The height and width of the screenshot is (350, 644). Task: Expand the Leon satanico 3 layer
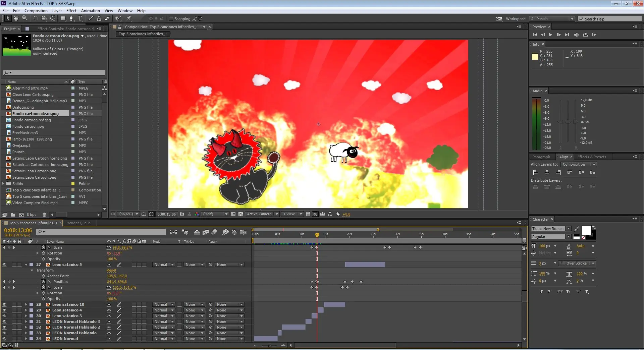pyautogui.click(x=26, y=316)
